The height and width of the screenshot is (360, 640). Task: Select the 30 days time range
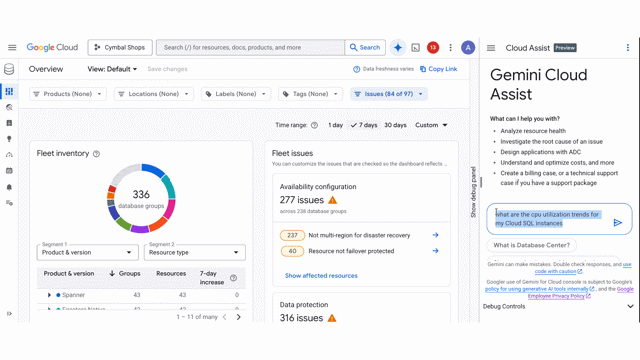coord(395,125)
